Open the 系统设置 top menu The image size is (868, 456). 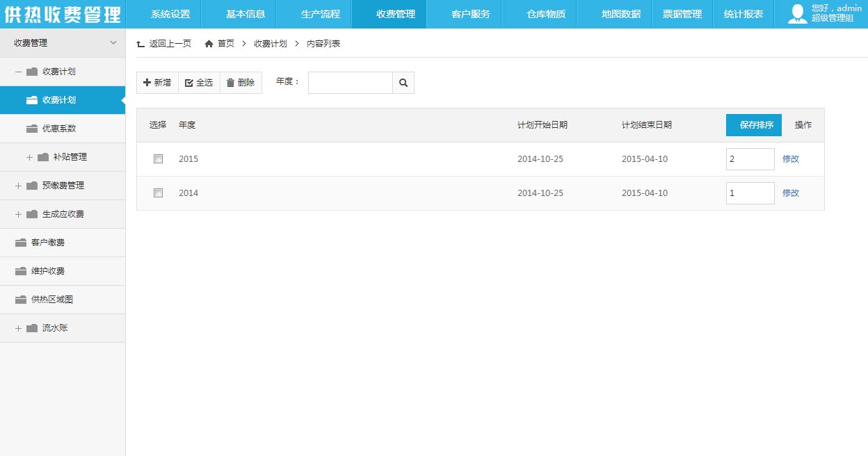(170, 14)
